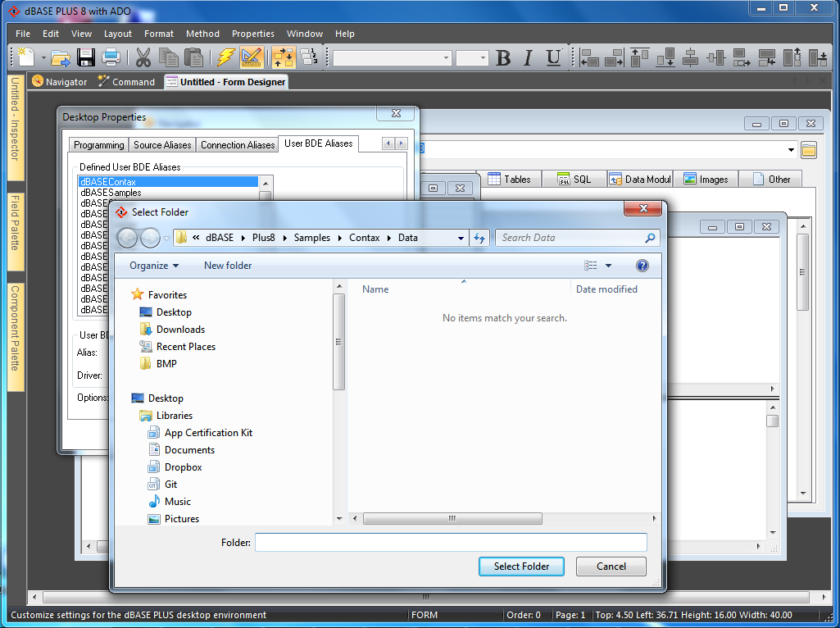Image resolution: width=840 pixels, height=628 pixels.
Task: Click the Cancel button
Action: pos(611,567)
